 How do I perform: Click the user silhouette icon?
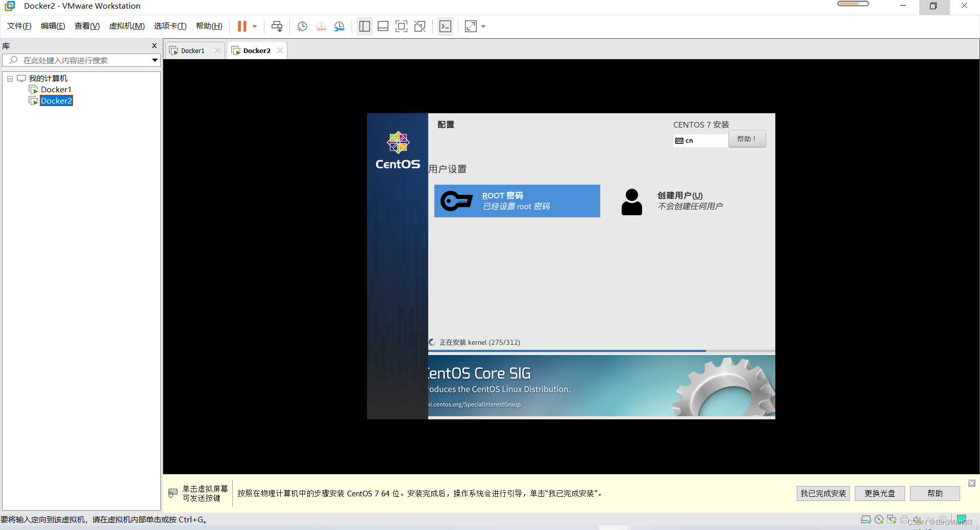point(632,202)
